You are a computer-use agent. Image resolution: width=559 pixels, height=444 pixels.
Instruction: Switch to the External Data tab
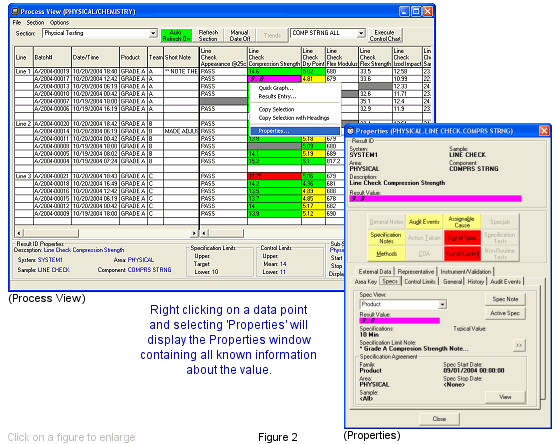coord(375,271)
